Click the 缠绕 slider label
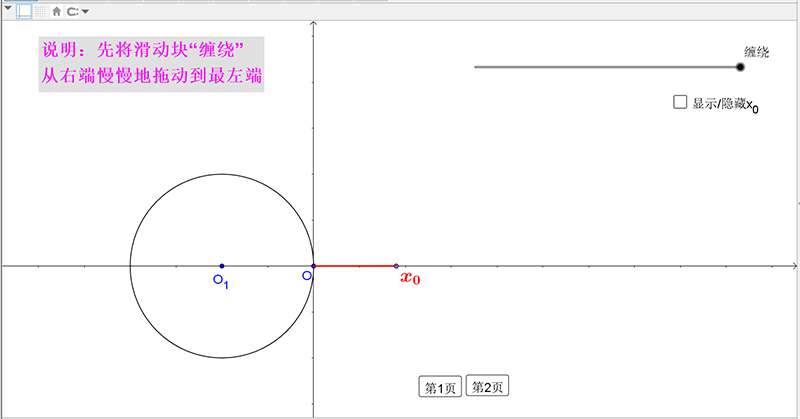Viewport: 800px width, 419px height. click(756, 52)
